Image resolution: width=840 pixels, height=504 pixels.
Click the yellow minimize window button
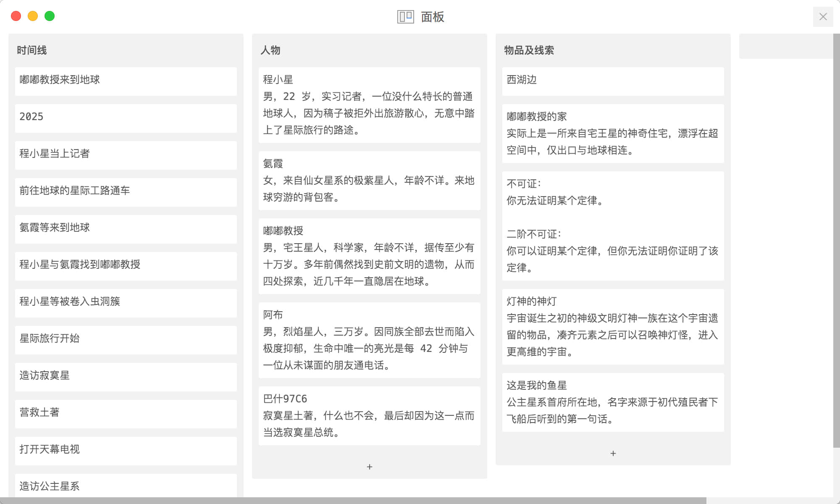click(33, 16)
